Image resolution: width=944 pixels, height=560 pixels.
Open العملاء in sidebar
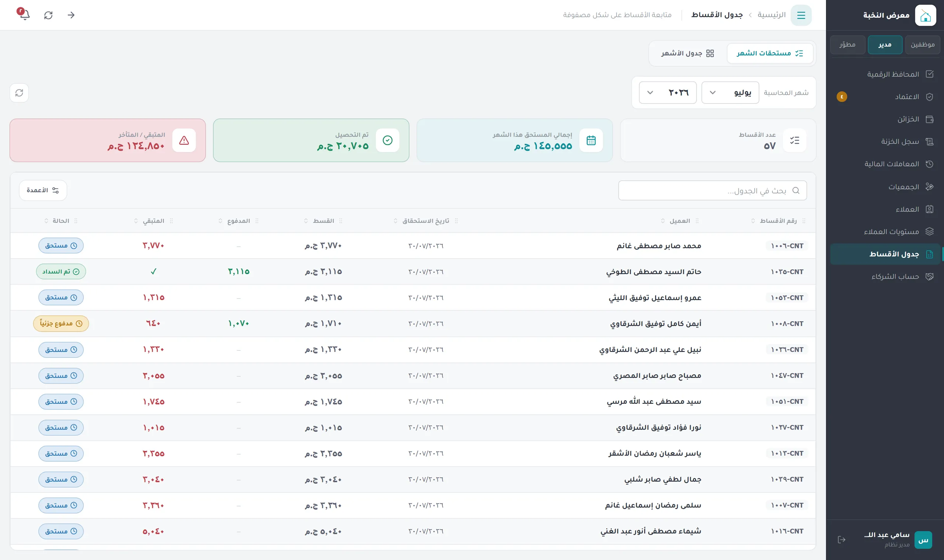point(885,209)
